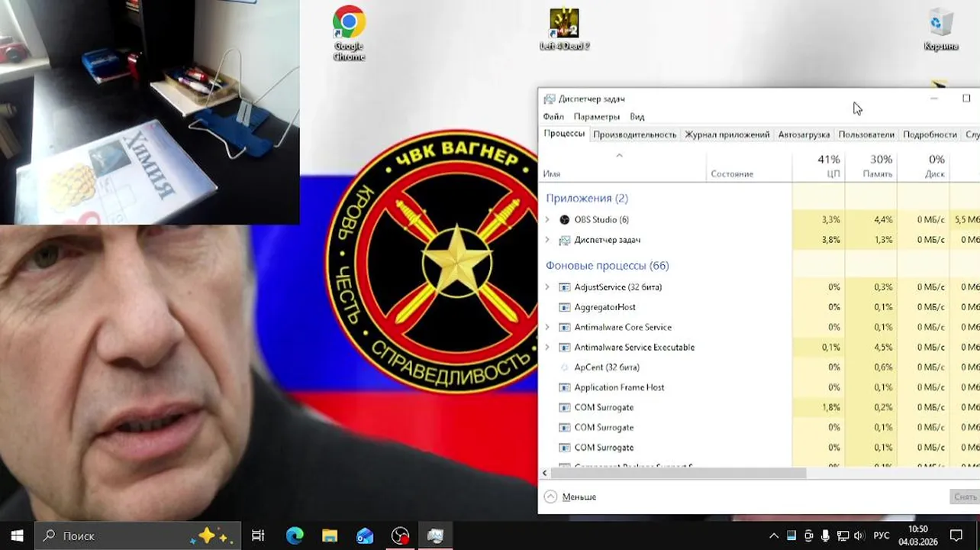Click the microphone icon in system tray
This screenshot has height=550, width=980.
tap(826, 535)
